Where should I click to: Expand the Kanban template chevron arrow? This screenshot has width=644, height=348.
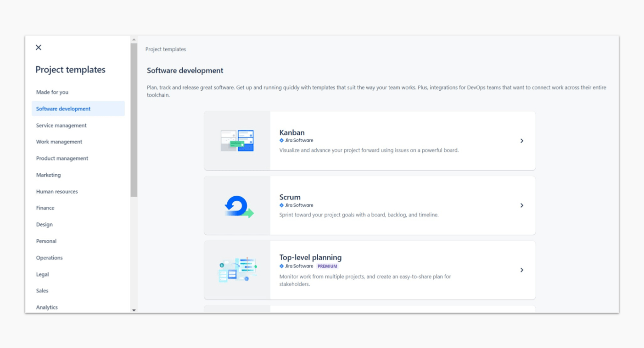[x=522, y=141]
